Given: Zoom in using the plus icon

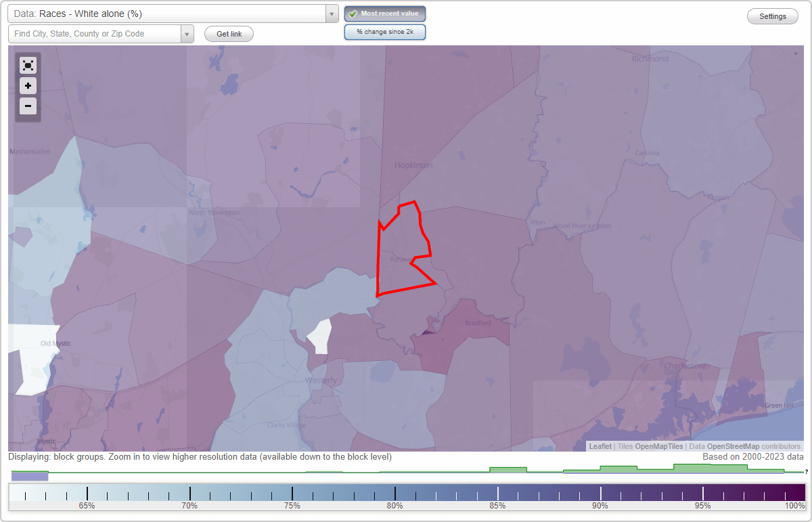Looking at the screenshot, I should click(x=28, y=85).
